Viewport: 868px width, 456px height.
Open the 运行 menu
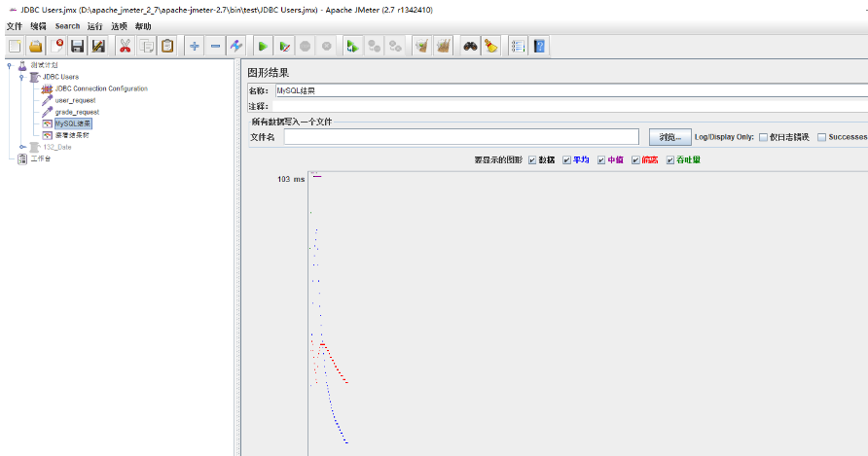tap(94, 26)
